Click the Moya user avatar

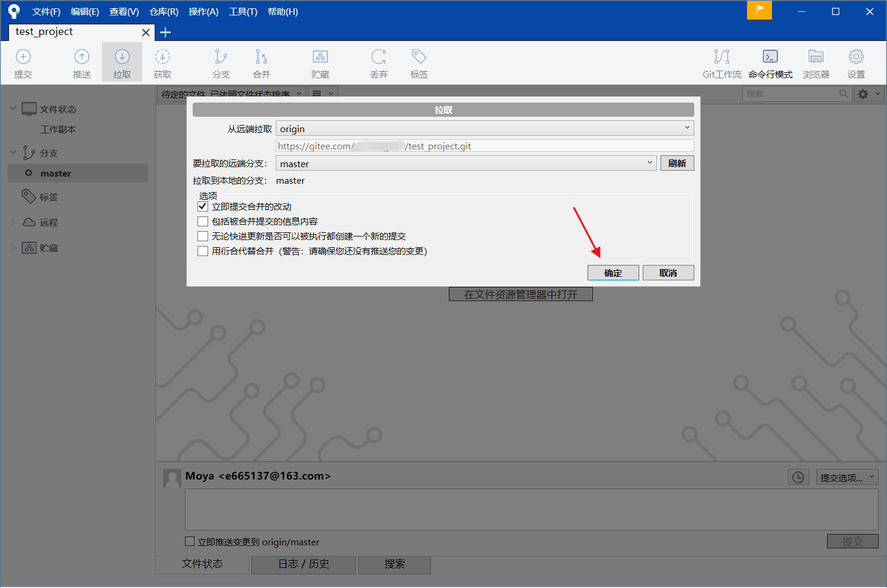(x=172, y=478)
